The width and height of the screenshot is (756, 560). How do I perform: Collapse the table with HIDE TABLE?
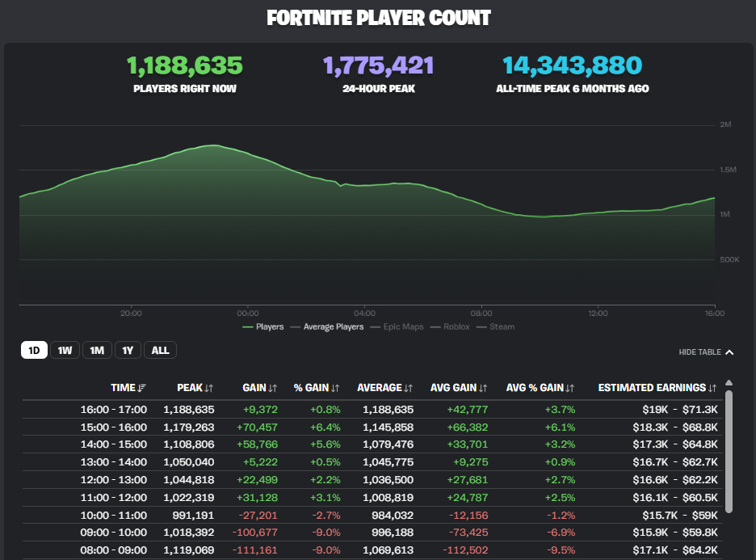(707, 352)
